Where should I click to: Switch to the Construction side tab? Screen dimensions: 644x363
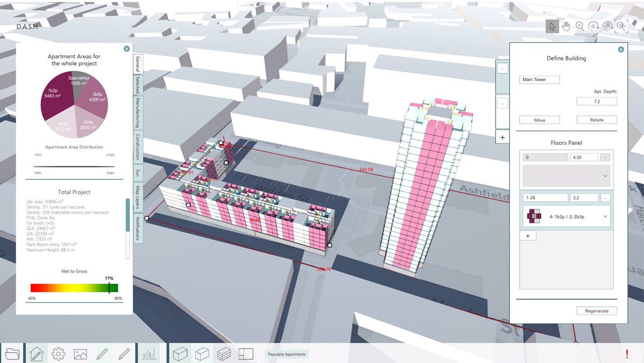137,147
